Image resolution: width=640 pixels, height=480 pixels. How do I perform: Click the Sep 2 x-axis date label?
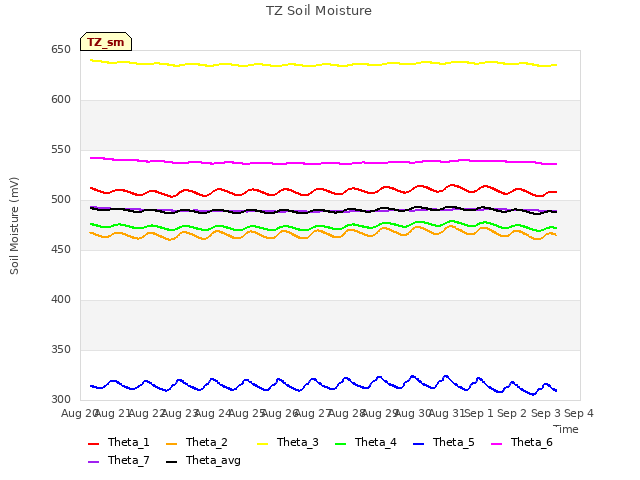[x=512, y=413]
